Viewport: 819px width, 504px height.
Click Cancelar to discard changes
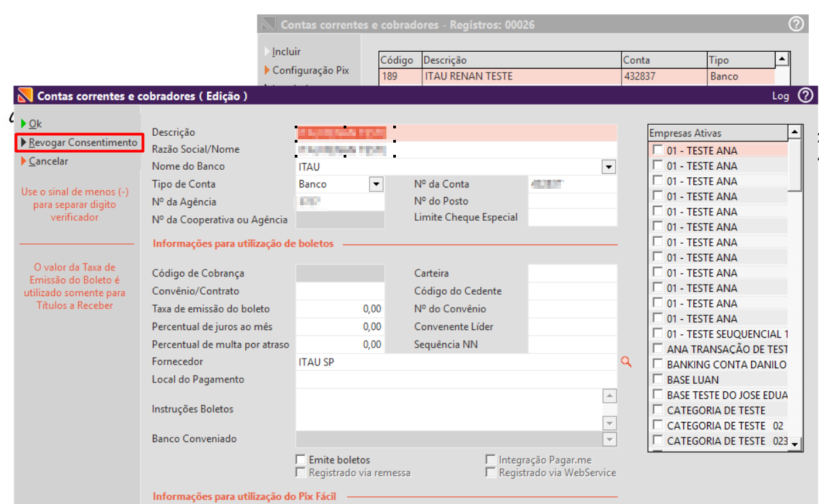tap(48, 162)
